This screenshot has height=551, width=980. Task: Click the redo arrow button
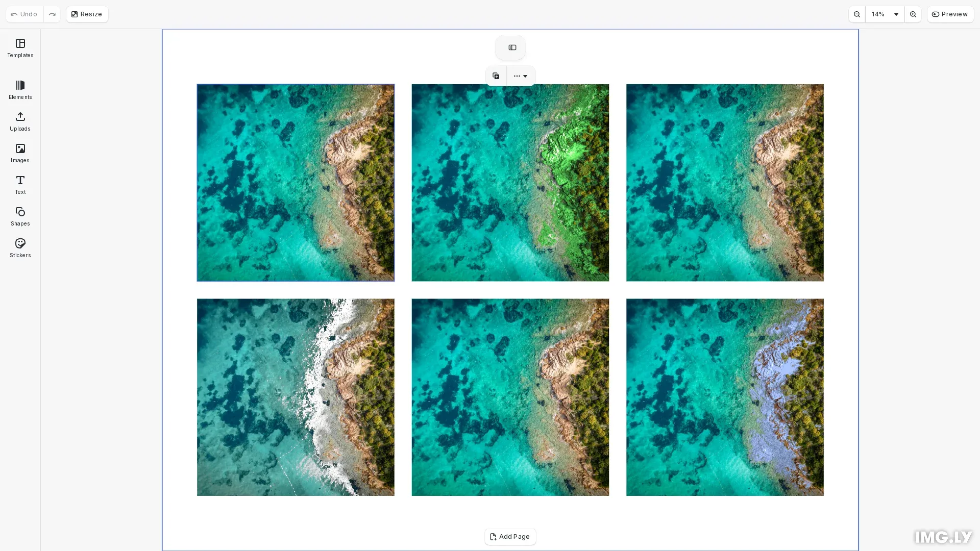click(x=52, y=14)
